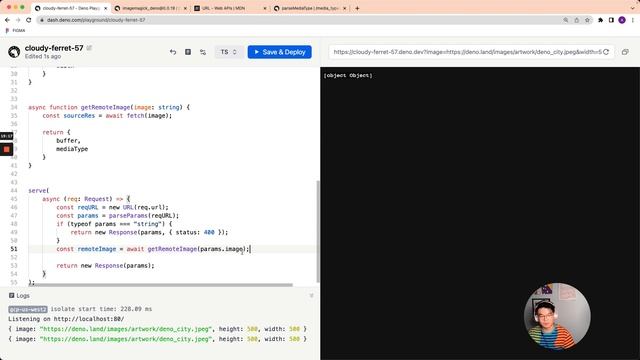Image resolution: width=640 pixels, height=360 pixels.
Task: Click the preview URL field for cloudy-ferret-57.deno.dev
Action: pos(467,52)
